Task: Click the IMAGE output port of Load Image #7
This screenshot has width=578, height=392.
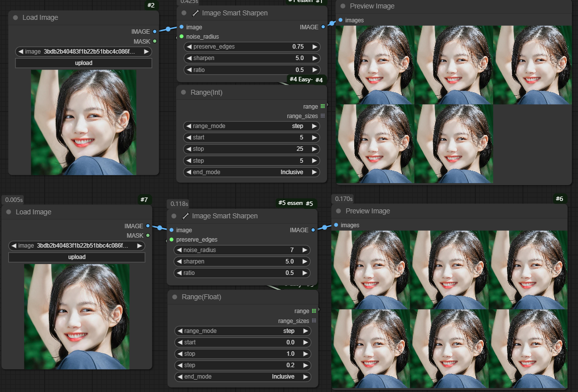Action: [148, 226]
